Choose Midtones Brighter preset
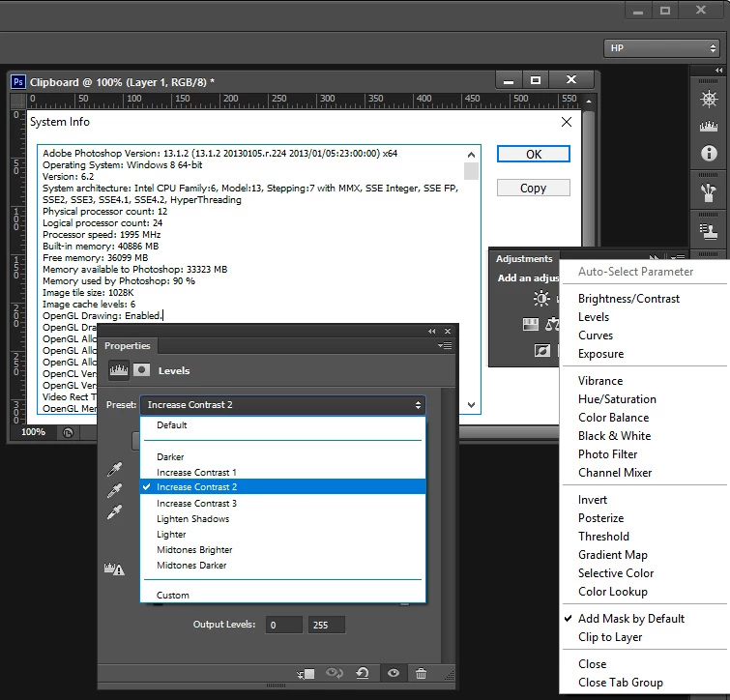The height and width of the screenshot is (700, 730). pyautogui.click(x=283, y=550)
